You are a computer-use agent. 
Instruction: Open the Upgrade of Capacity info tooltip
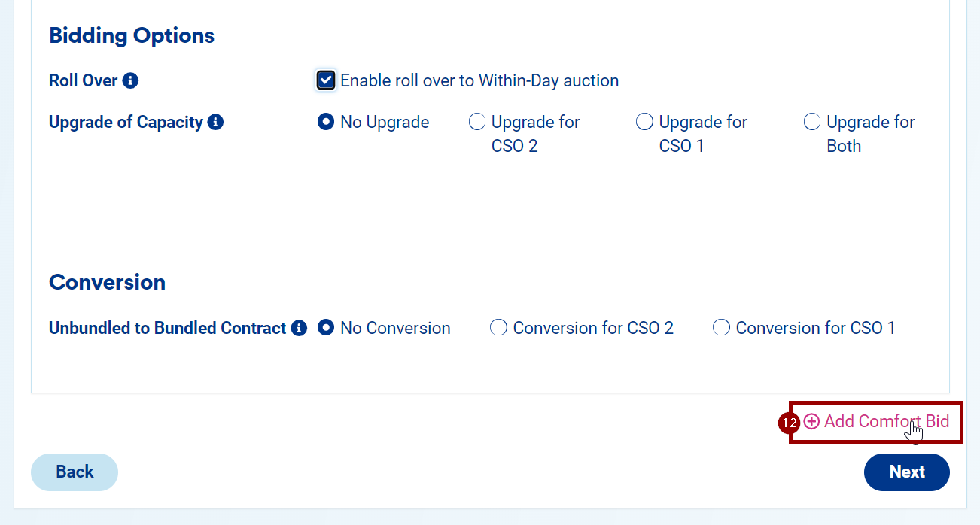pos(215,122)
